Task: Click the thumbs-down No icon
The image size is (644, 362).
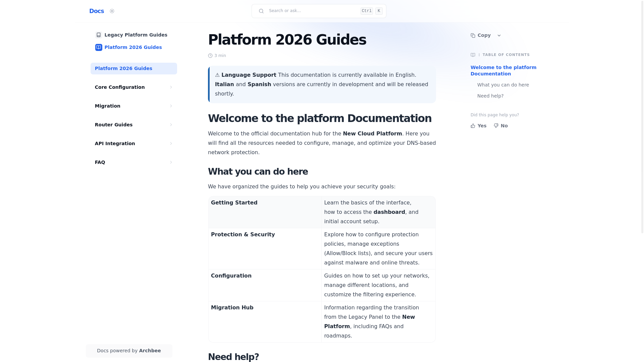Action: pyautogui.click(x=496, y=126)
